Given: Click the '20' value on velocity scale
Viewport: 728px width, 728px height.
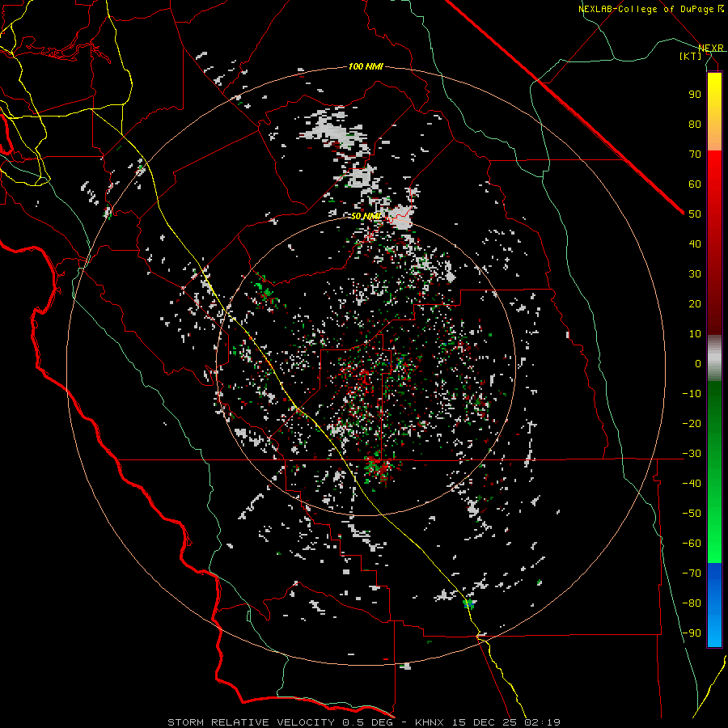Looking at the screenshot, I should click(x=695, y=304).
